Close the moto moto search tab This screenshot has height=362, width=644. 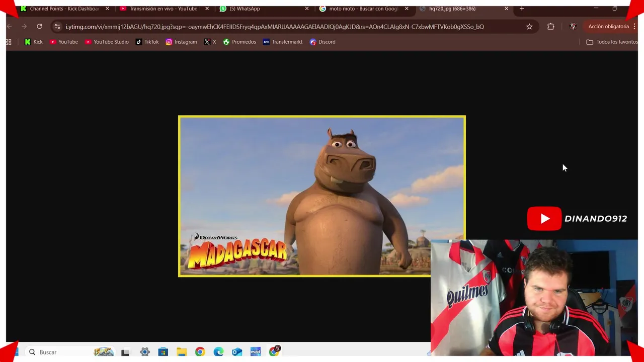(407, 9)
